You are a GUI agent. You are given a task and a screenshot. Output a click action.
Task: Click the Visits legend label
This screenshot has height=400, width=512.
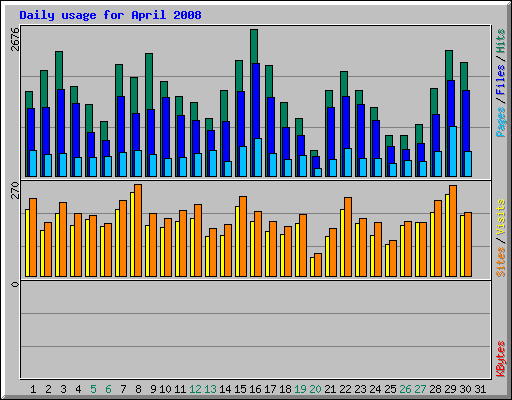point(501,217)
